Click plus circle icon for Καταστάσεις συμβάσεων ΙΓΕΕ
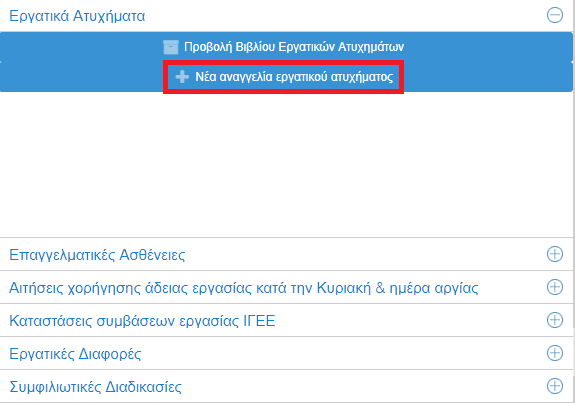Viewport: 575px width, 403px height. point(554,320)
